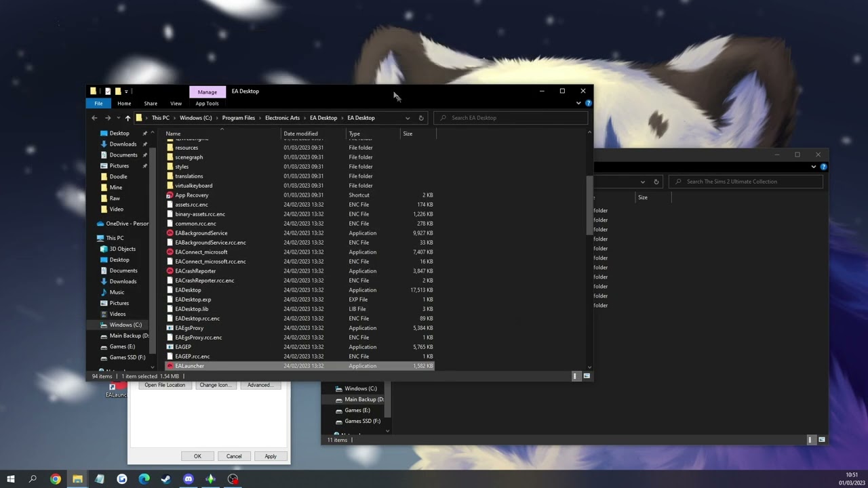Confirm the properties dialog with OK
868x488 pixels.
[x=197, y=456]
